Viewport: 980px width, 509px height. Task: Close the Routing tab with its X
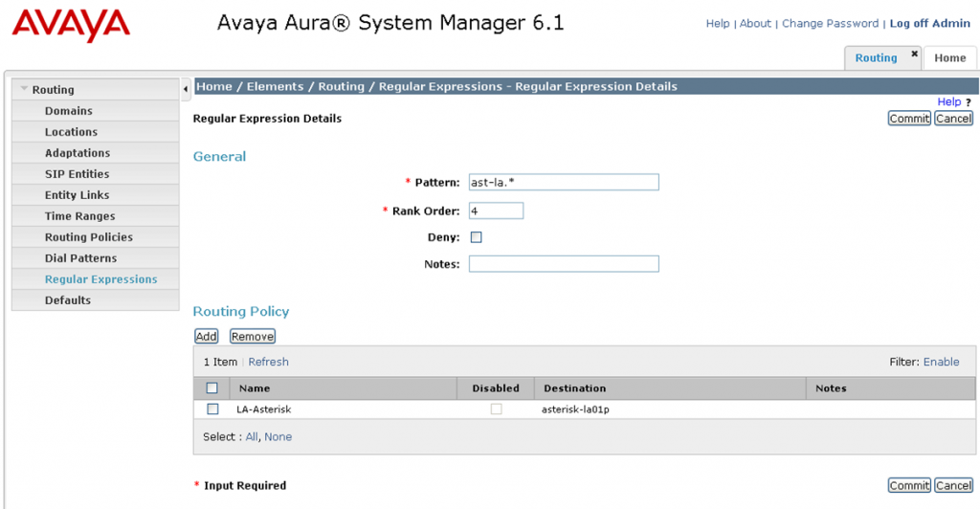[x=914, y=54]
